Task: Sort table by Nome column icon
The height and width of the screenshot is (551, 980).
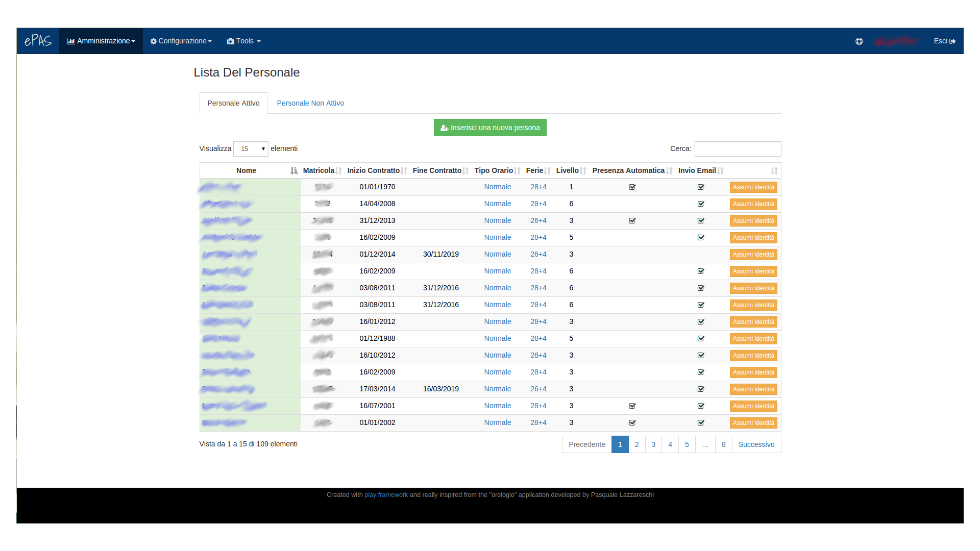Action: (x=294, y=171)
